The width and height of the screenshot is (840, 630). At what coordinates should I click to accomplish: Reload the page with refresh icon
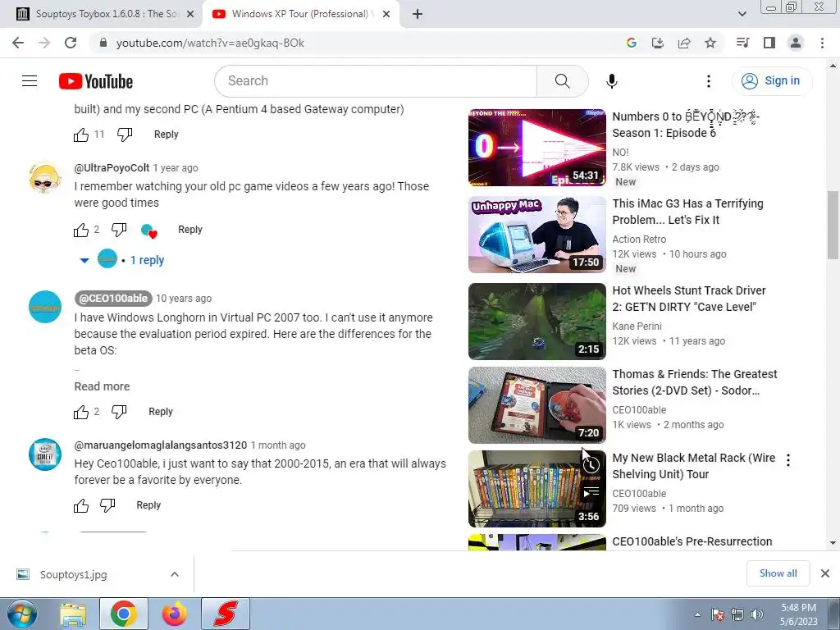[x=71, y=43]
